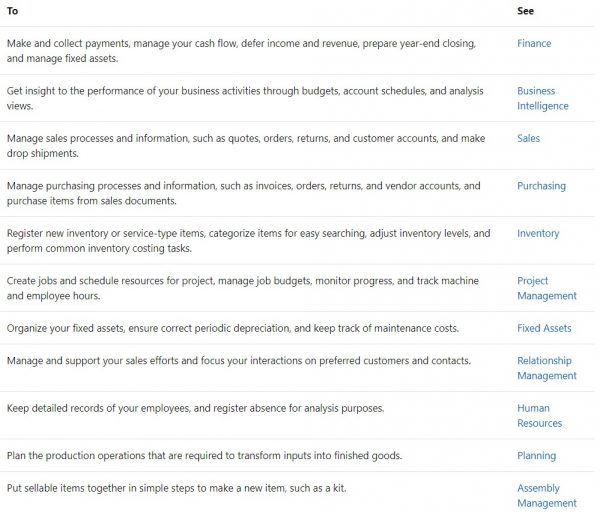Viewport: 600px width, 512px height.
Task: Click the description about making and collecting payments
Action: click(241, 51)
